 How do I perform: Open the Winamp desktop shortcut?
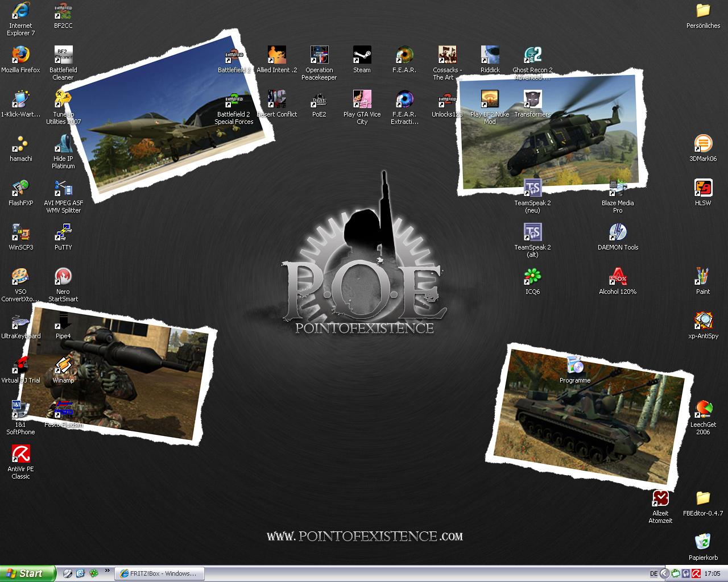pos(63,365)
